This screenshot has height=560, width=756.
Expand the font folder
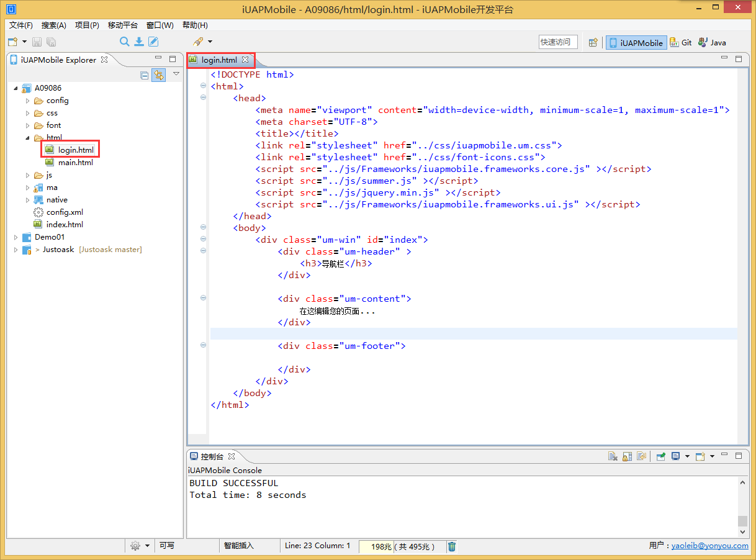coord(27,125)
